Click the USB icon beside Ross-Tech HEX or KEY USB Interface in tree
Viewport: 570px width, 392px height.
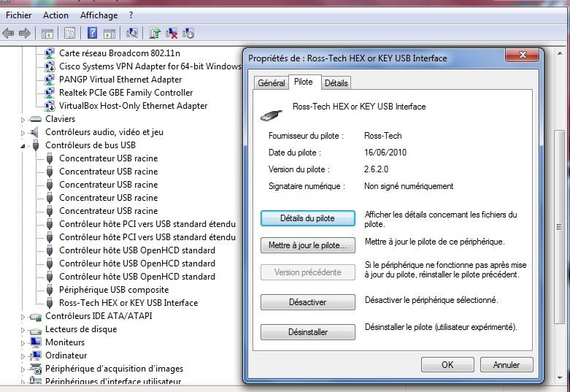pos(50,303)
